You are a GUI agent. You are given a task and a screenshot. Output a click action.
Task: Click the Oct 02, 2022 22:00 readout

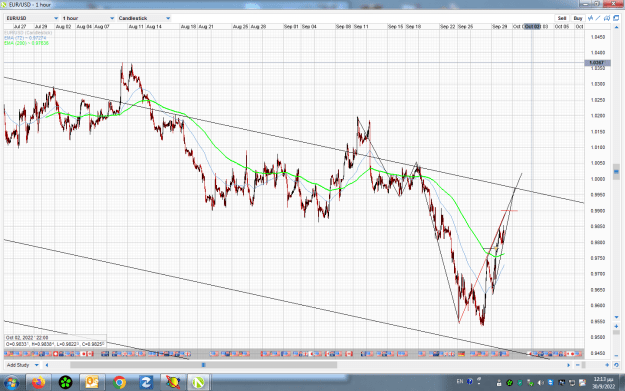pos(27,338)
